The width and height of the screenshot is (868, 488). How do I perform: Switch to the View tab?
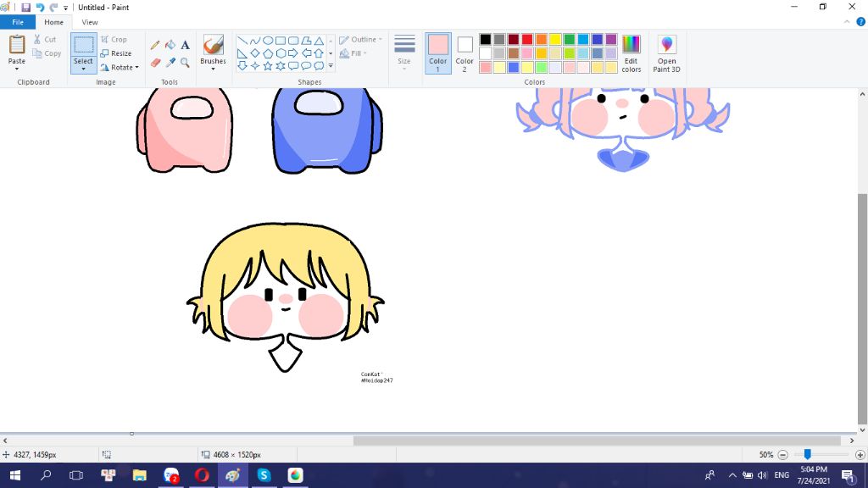[90, 22]
